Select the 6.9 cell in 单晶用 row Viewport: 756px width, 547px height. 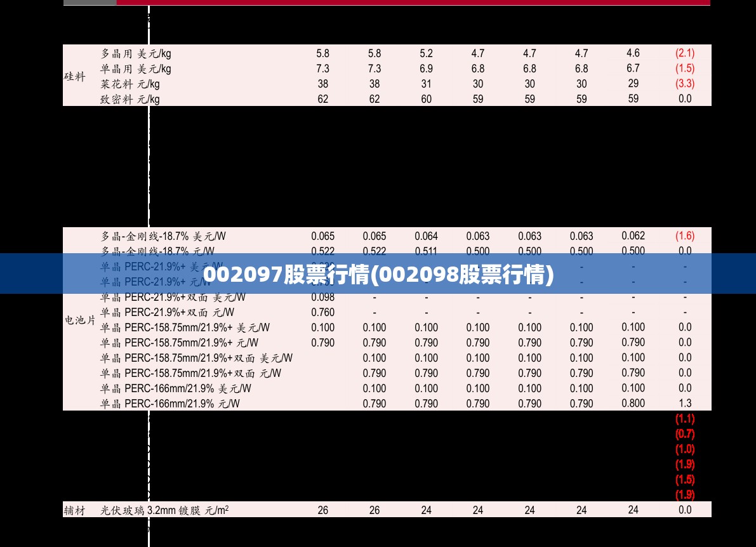[x=426, y=69]
